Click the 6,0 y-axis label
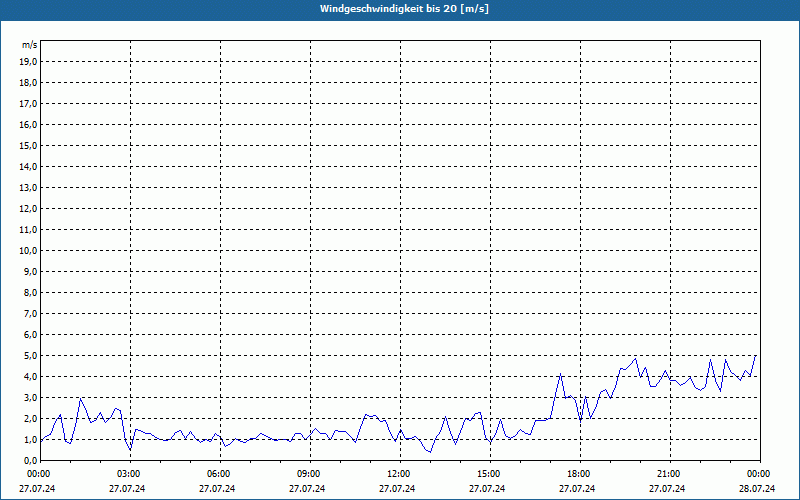The width and height of the screenshot is (800, 500). (31, 335)
